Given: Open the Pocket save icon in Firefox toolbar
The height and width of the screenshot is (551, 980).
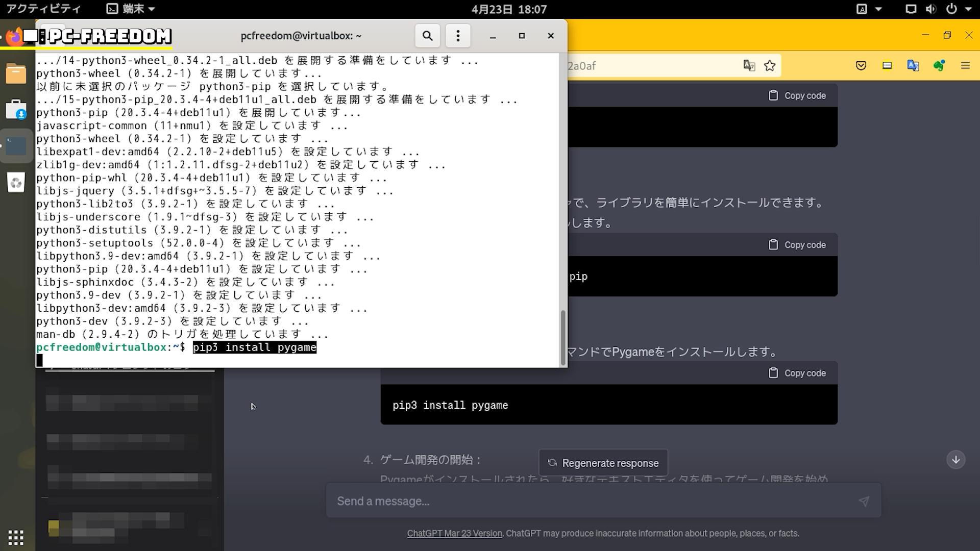Looking at the screenshot, I should [861, 66].
